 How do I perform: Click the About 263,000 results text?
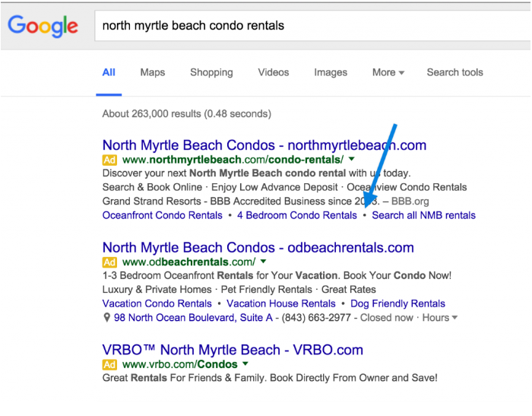[x=187, y=114]
